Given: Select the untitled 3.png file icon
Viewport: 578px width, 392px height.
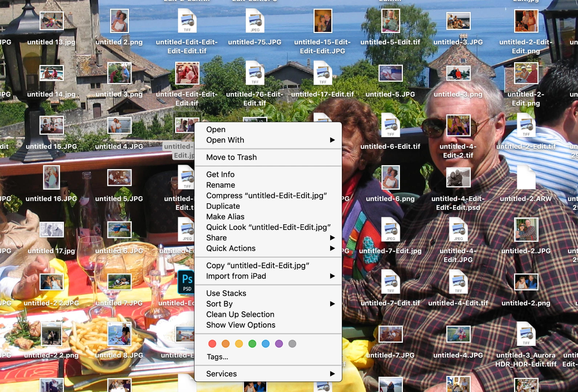Looking at the screenshot, I should click(x=119, y=73).
